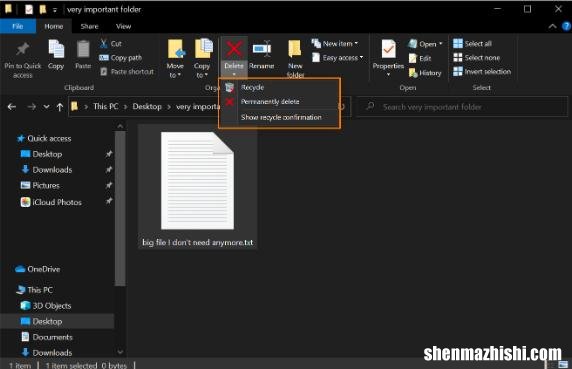
Task: Switch to the Home ribbon tab
Action: click(54, 26)
